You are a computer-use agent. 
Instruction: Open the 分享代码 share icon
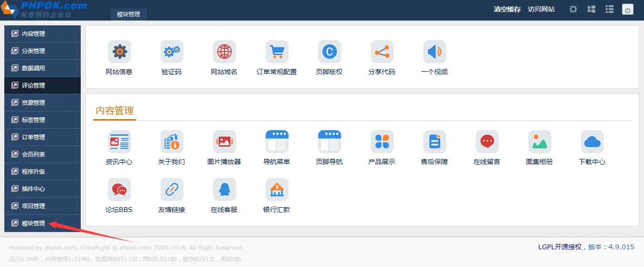[x=382, y=52]
